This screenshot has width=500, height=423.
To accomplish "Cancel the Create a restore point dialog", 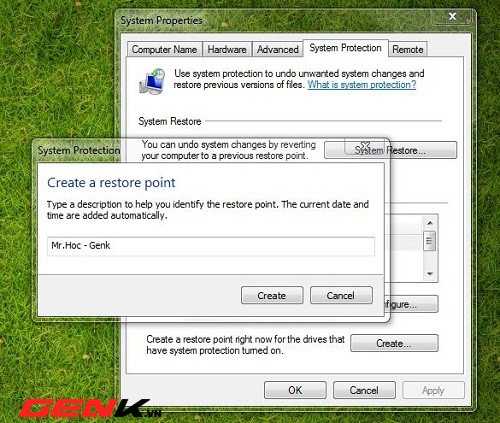I will 341,295.
